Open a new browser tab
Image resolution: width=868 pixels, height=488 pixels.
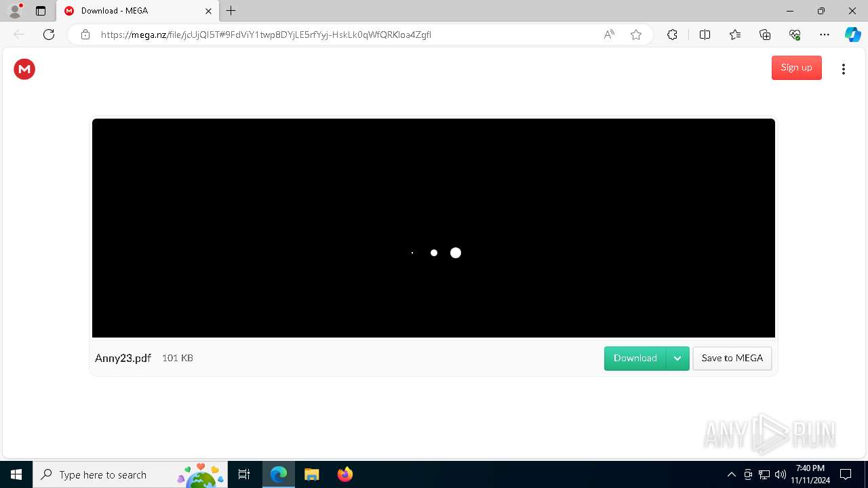tap(231, 11)
